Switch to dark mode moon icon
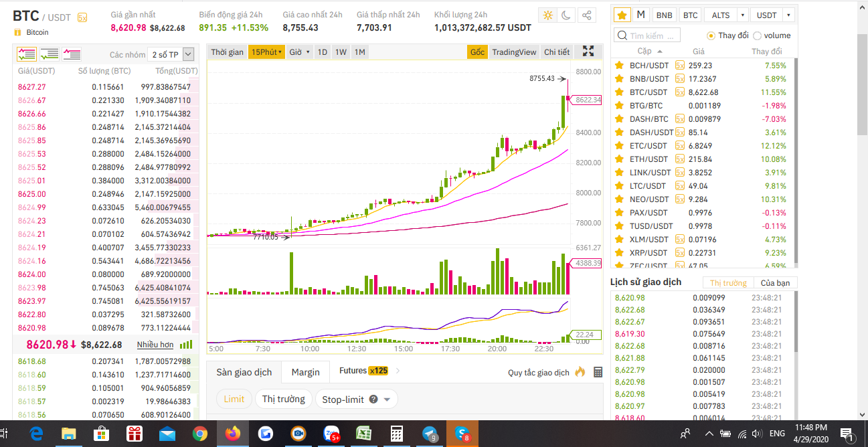 566,15
